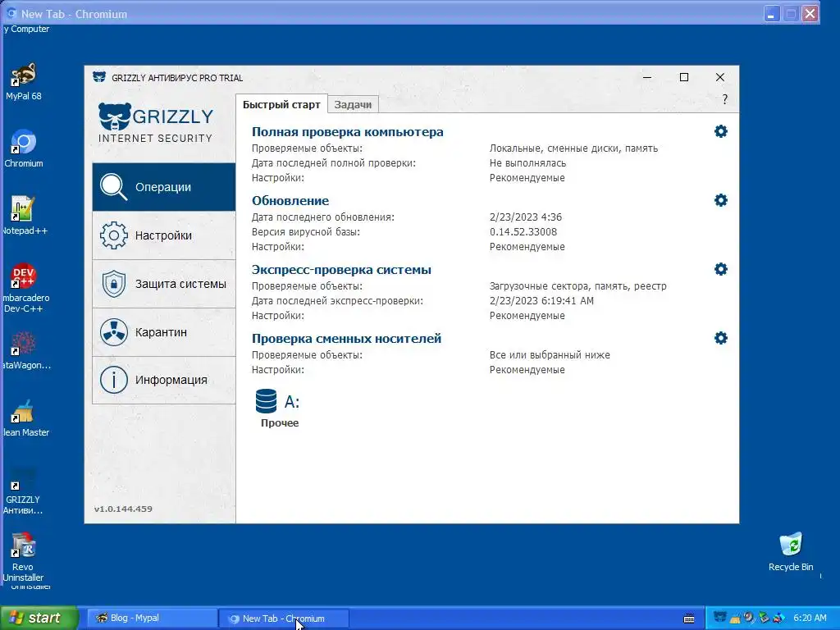The width and height of the screenshot is (840, 630).
Task: Click the Grizzly bear logo
Action: click(115, 116)
